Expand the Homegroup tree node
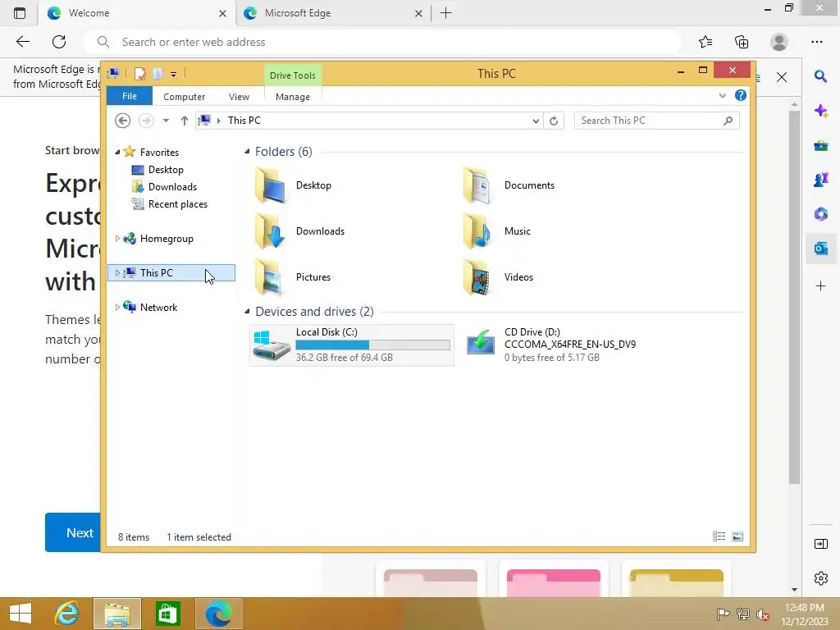Image resolution: width=840 pixels, height=630 pixels. [x=117, y=239]
